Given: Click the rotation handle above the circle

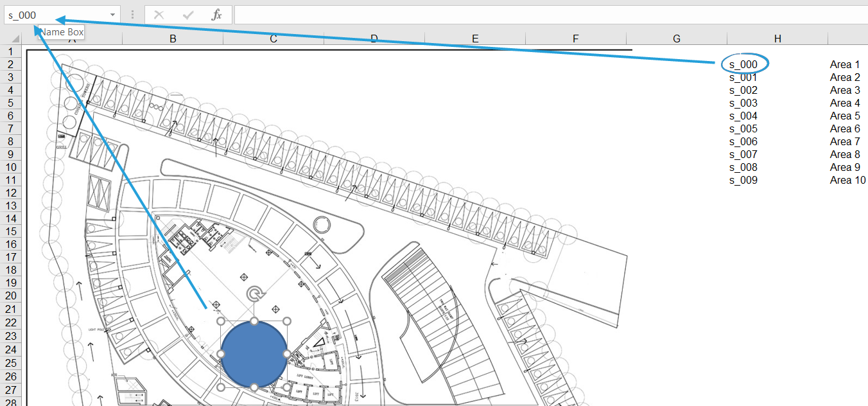Looking at the screenshot, I should 255,295.
